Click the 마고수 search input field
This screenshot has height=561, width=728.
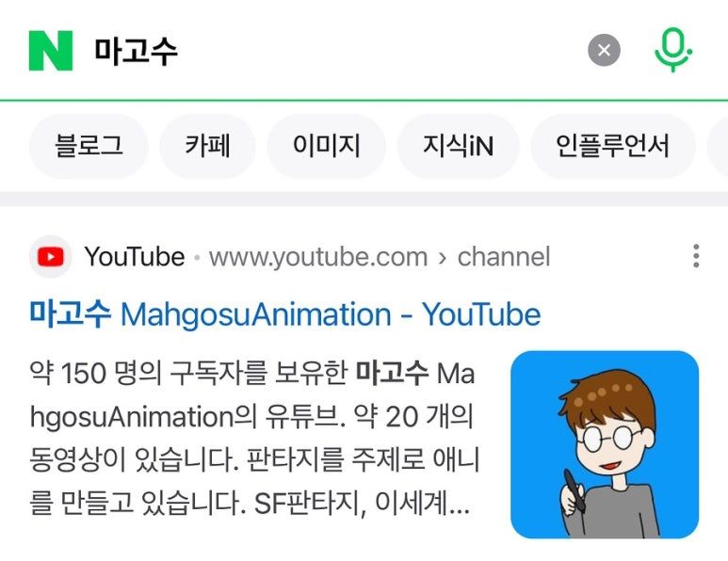[x=334, y=50]
